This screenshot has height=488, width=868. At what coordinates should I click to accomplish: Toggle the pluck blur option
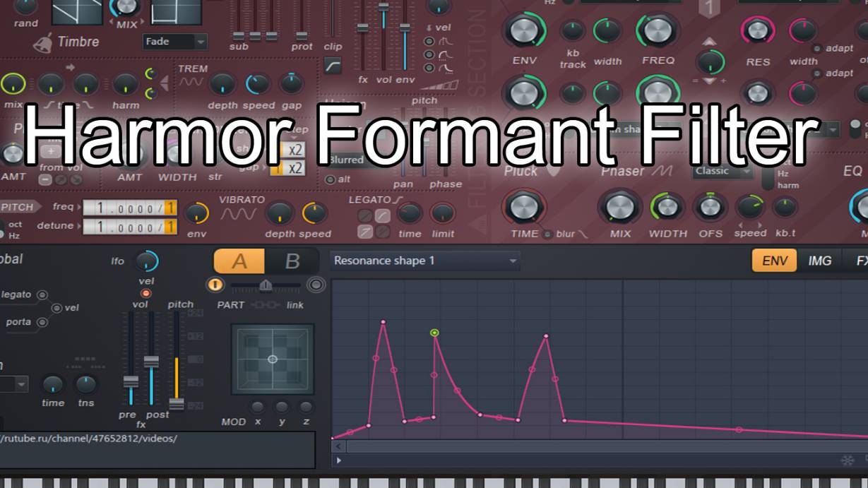(547, 234)
